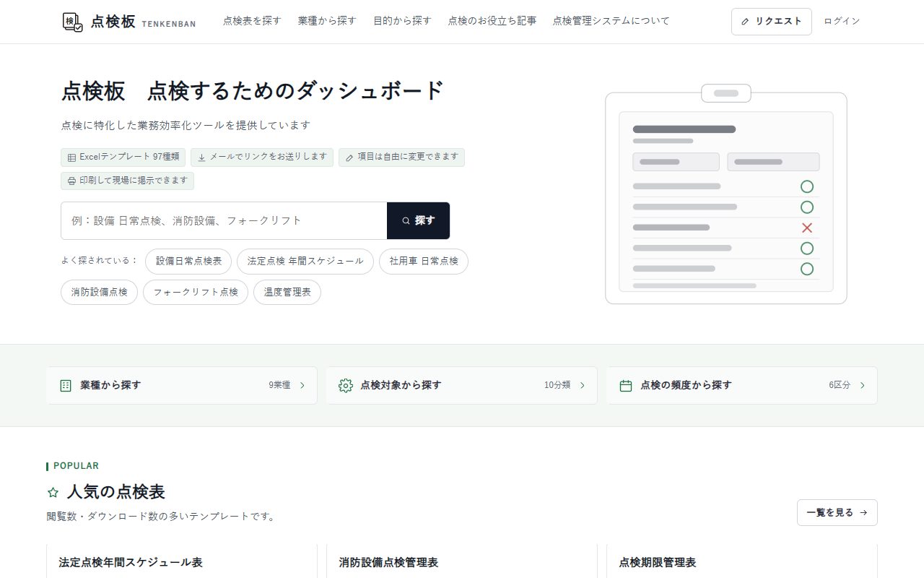
Task: Open 点検のお役立ち記事 in the navigation
Action: click(492, 22)
